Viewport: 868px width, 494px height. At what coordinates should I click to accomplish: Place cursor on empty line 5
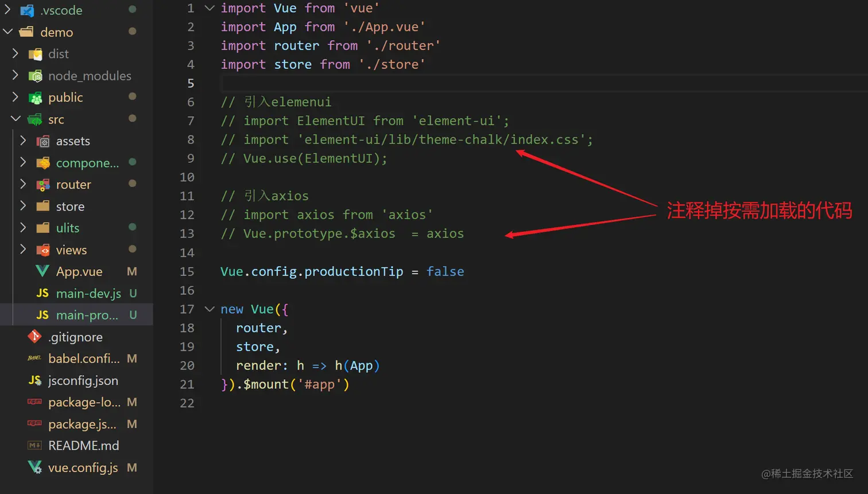pyautogui.click(x=544, y=83)
